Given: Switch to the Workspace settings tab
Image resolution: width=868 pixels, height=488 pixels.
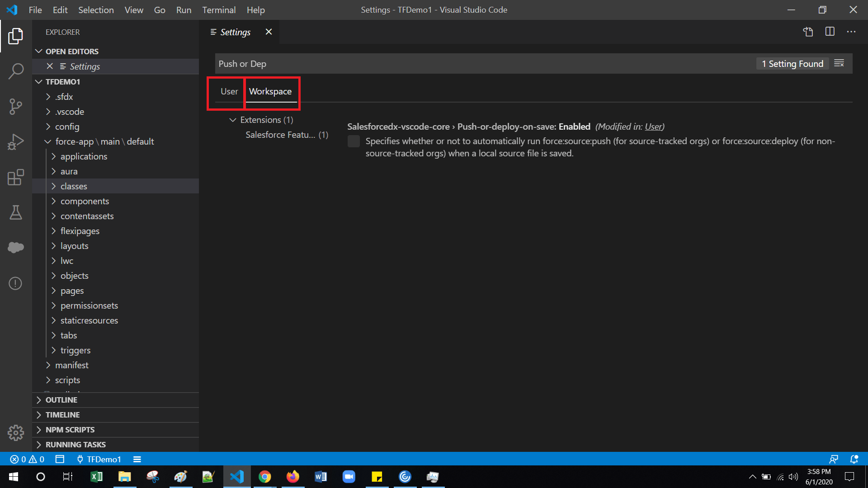Looking at the screenshot, I should coord(270,91).
